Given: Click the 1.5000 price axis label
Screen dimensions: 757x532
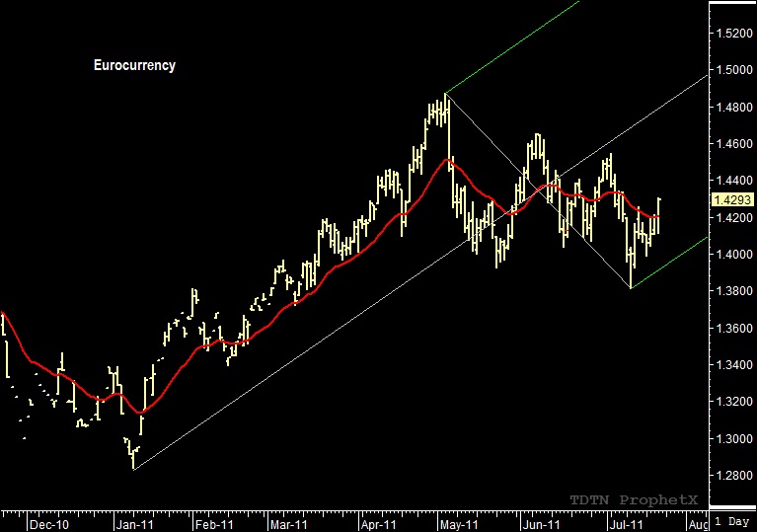Looking at the screenshot, I should 734,70.
